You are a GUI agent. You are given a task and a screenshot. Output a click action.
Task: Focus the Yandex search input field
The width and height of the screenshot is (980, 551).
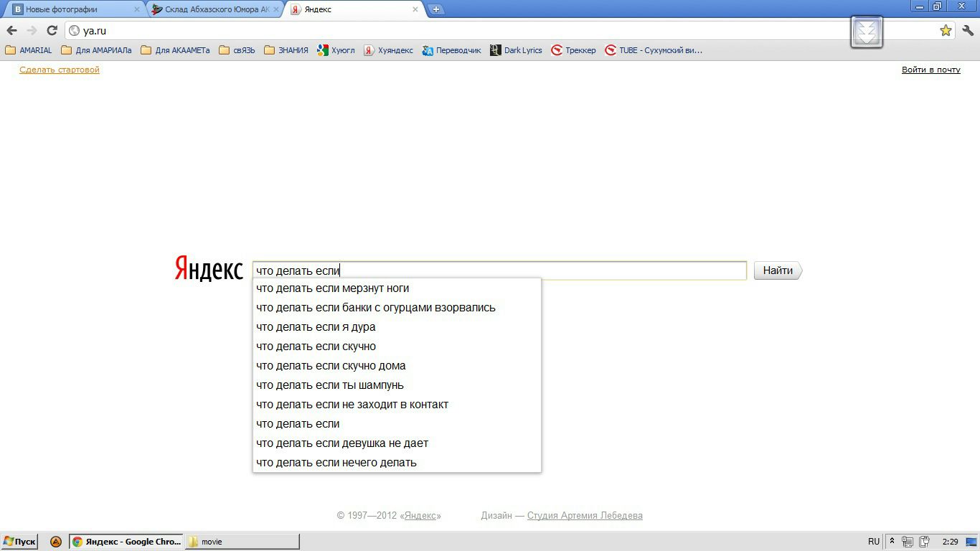(x=499, y=270)
